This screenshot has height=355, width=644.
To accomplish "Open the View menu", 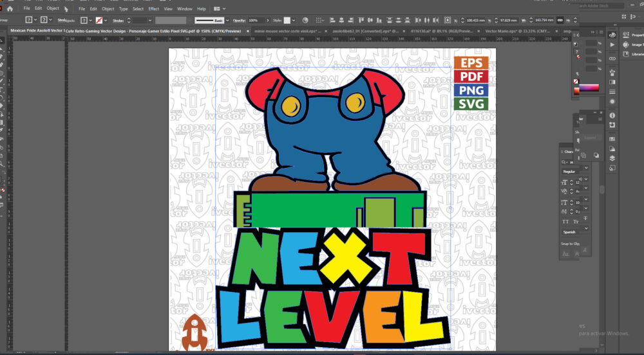I will 168,8.
